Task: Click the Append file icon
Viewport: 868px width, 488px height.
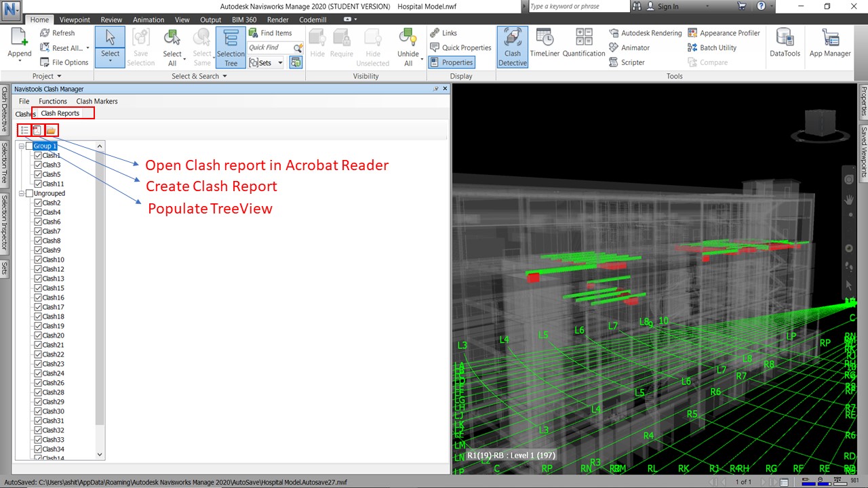Action: pos(19,38)
